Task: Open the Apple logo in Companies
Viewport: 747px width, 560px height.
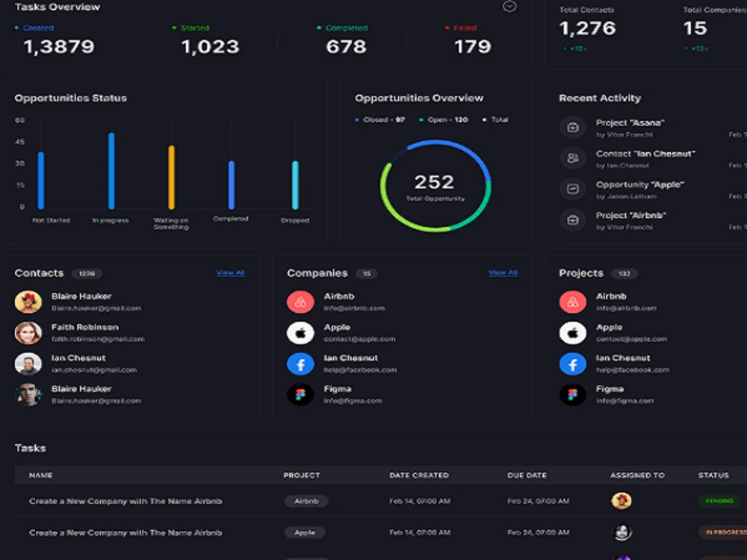Action: (300, 333)
